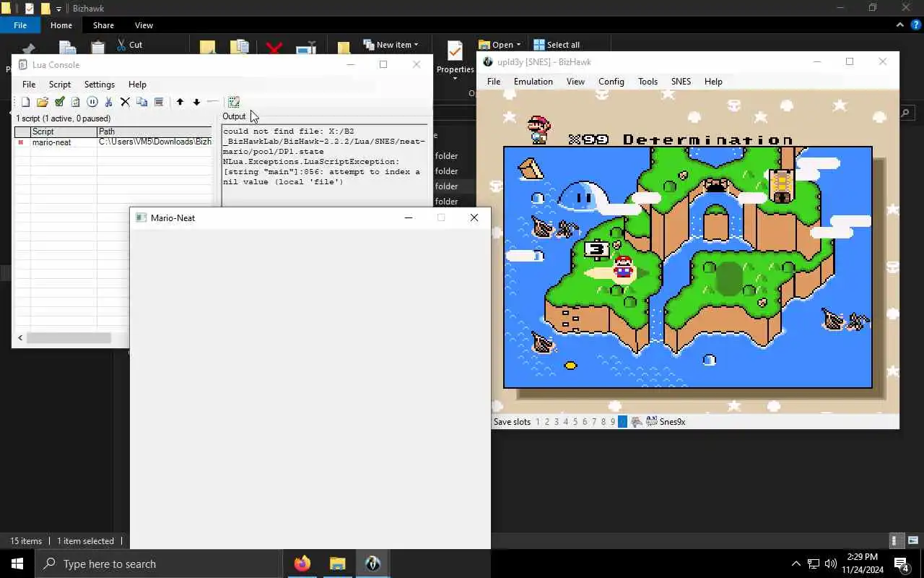Screen dimensions: 924x578
Task: Open the New item dropdown in Explorer
Action: tap(391, 45)
